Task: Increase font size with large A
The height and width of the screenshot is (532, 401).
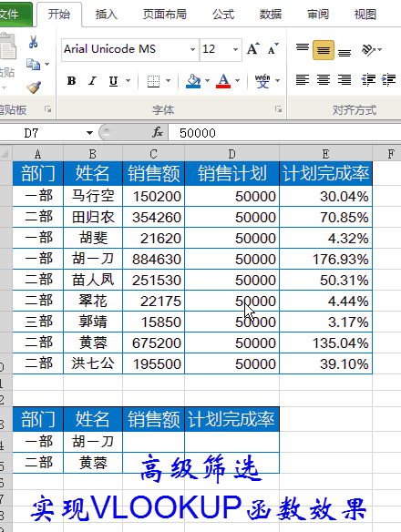Action: tap(253, 49)
